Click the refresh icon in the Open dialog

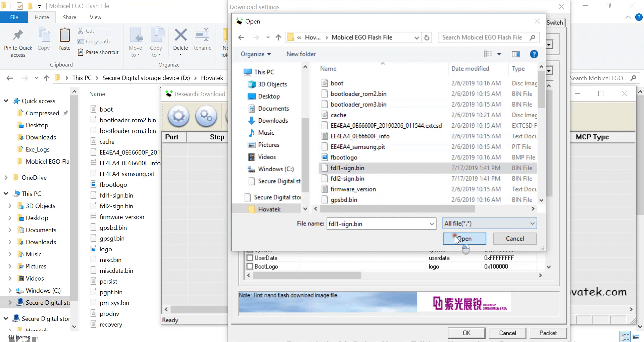pos(427,37)
